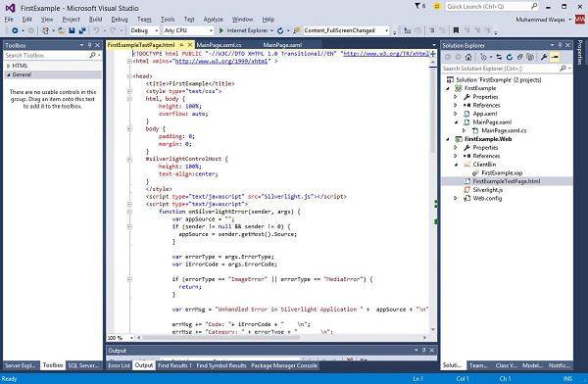This screenshot has height=384, width=588.
Task: Refresh Solution Explorer with refresh icon
Action: click(510, 57)
